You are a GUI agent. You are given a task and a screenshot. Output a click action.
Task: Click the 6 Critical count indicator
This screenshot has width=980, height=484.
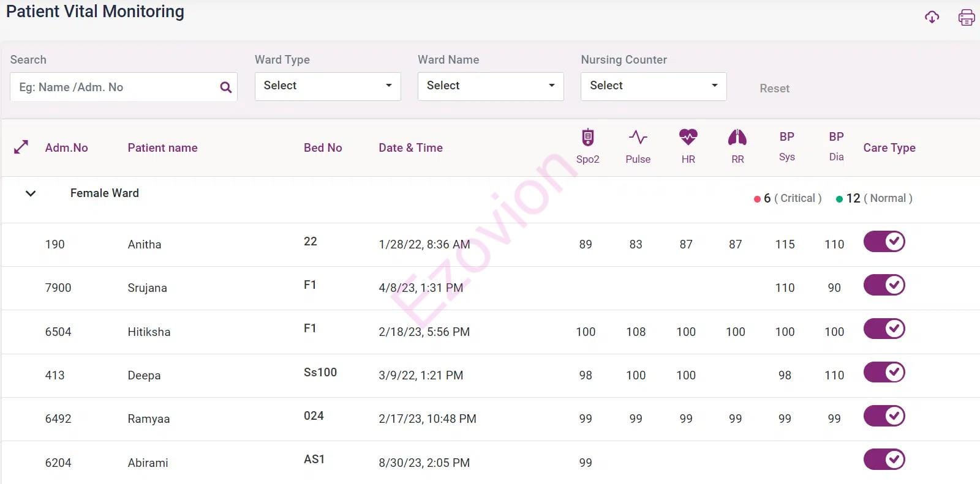click(x=788, y=198)
